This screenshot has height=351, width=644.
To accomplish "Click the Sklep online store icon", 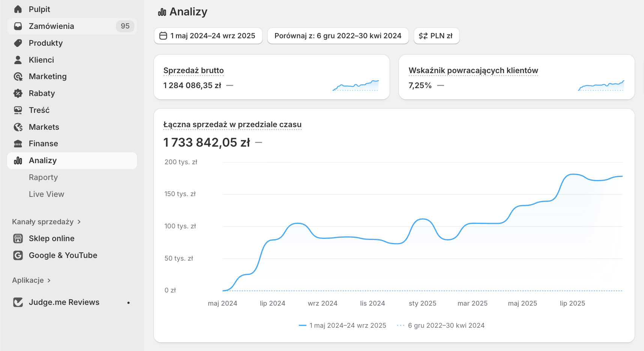I will (18, 238).
